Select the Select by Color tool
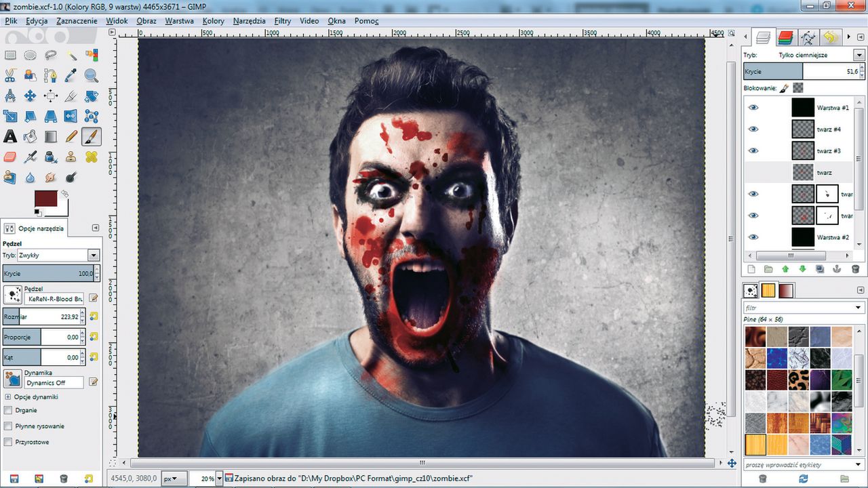 click(x=92, y=56)
